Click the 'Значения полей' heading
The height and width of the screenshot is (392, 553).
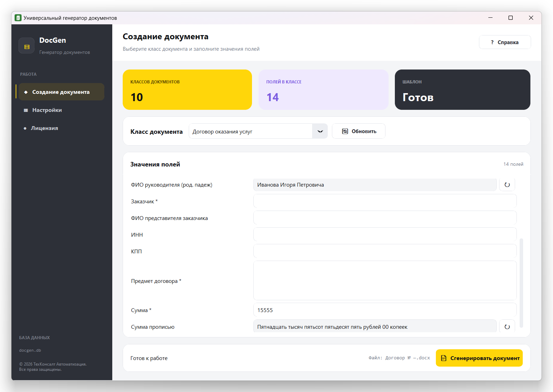[155, 164]
